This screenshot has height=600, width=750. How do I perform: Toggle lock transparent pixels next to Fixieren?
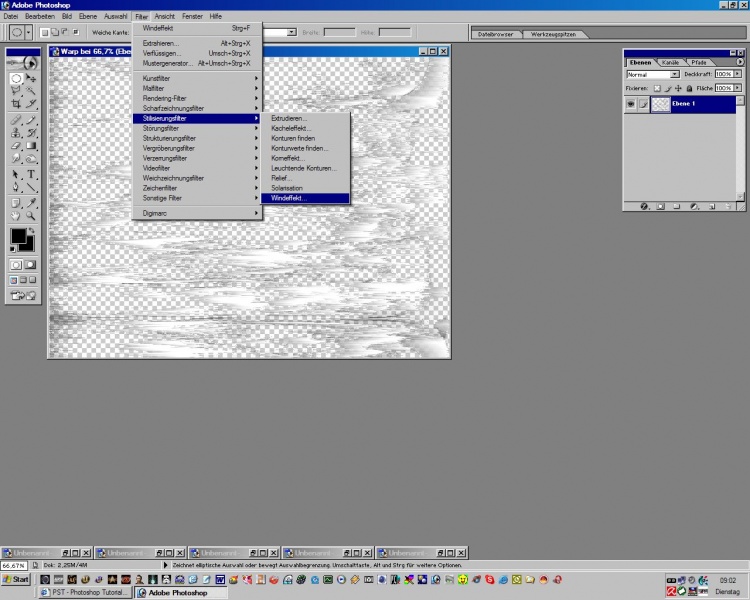click(x=657, y=89)
